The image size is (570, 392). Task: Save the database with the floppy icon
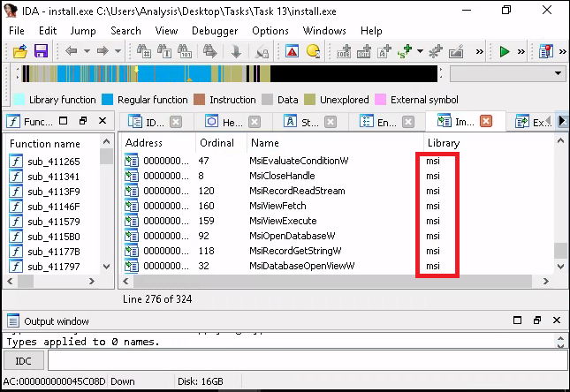pyautogui.click(x=41, y=51)
